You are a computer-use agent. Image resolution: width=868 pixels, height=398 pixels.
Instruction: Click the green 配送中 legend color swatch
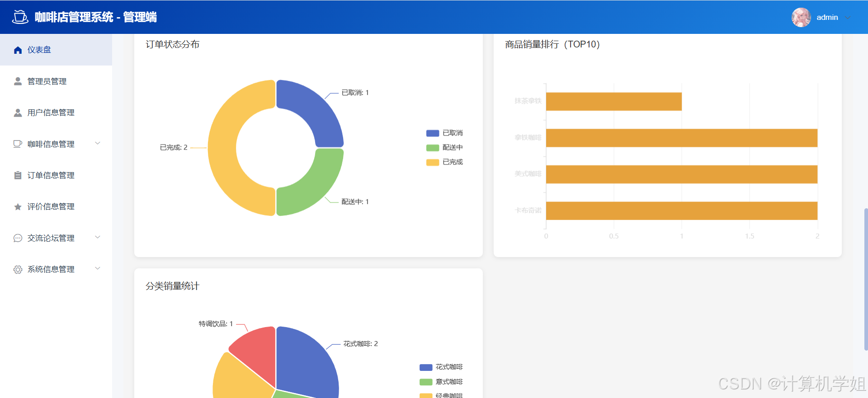[433, 148]
